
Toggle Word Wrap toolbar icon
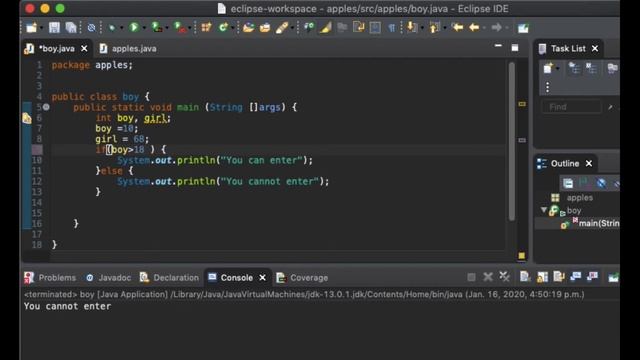point(359,28)
